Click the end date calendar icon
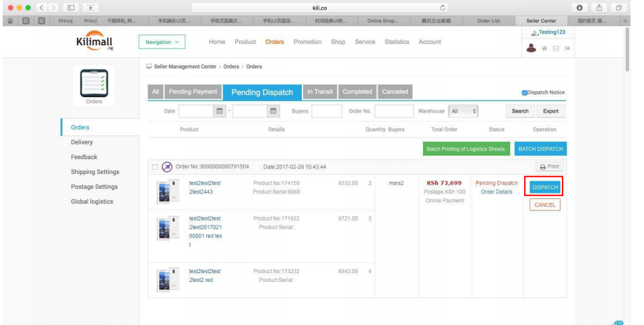Image resolution: width=644 pixels, height=325 pixels. coord(273,111)
